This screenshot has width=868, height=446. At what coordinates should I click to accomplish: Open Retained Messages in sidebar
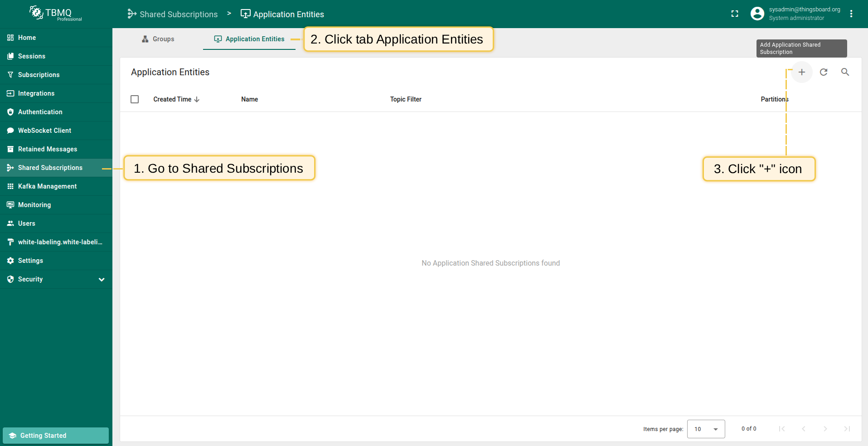click(x=47, y=149)
